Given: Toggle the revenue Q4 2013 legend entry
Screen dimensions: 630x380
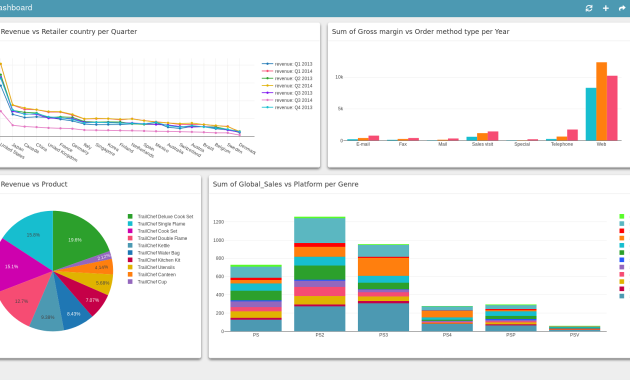Looking at the screenshot, I should pos(287,107).
